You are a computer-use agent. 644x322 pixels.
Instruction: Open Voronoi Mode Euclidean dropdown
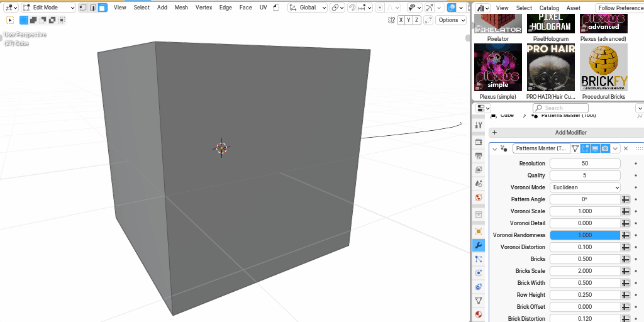tap(585, 187)
